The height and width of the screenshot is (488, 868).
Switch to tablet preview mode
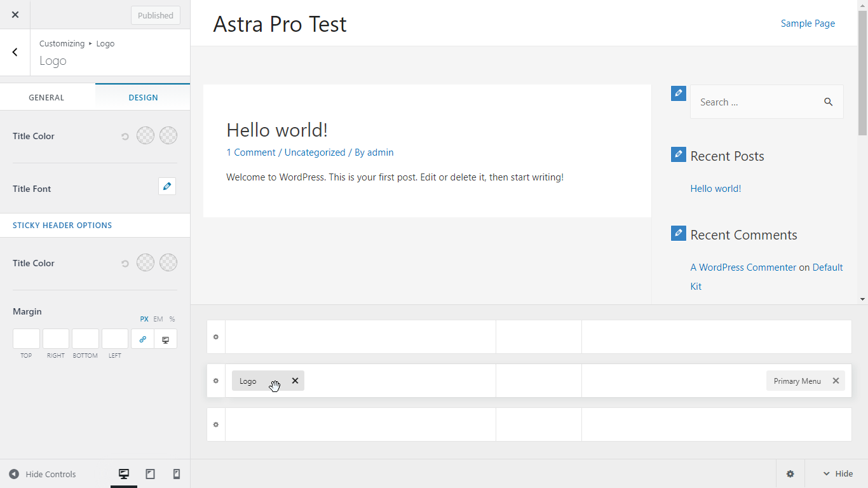[151, 474]
